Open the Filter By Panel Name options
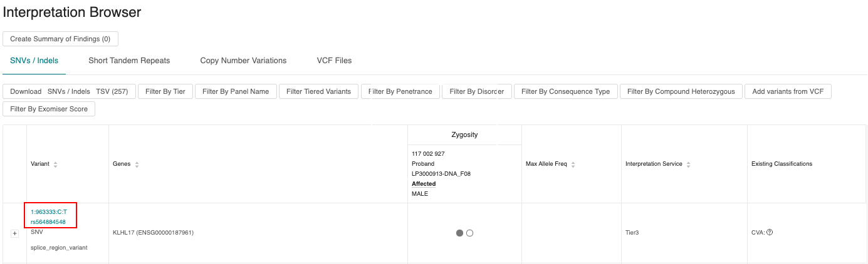Image resolution: width=868 pixels, height=264 pixels. [236, 91]
